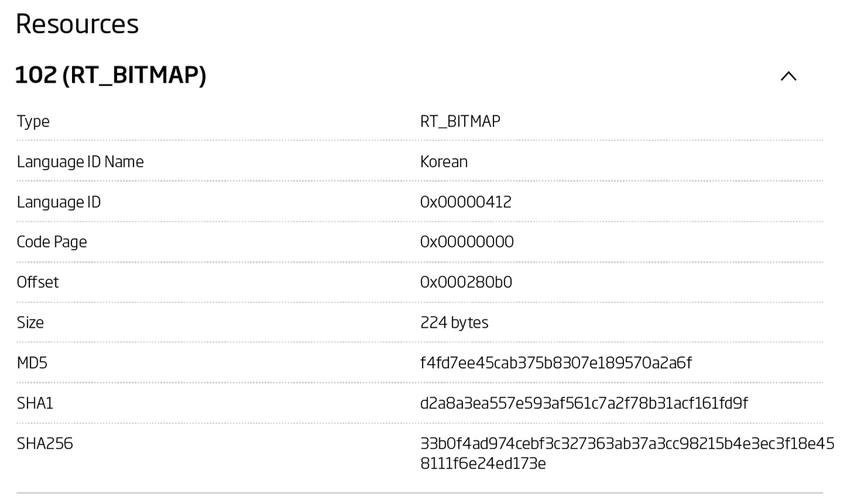854x504 pixels.
Task: Select the MD5 hash value
Action: 556,363
